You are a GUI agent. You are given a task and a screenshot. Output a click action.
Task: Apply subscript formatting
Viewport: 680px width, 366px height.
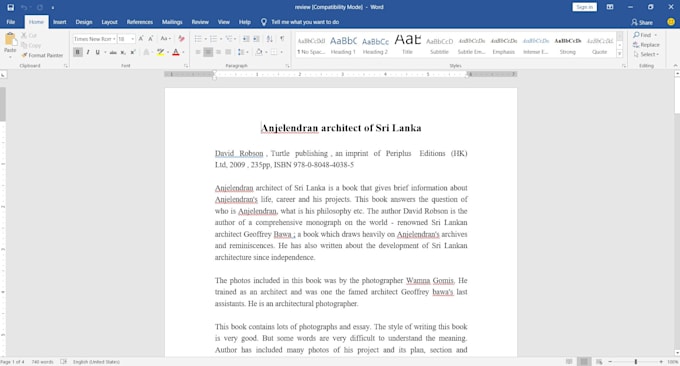(123, 52)
